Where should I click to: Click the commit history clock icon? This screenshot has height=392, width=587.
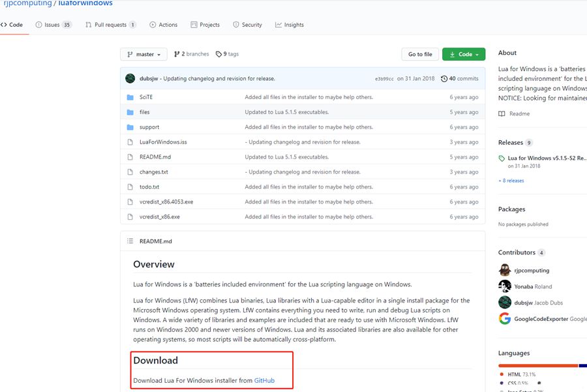tap(444, 79)
